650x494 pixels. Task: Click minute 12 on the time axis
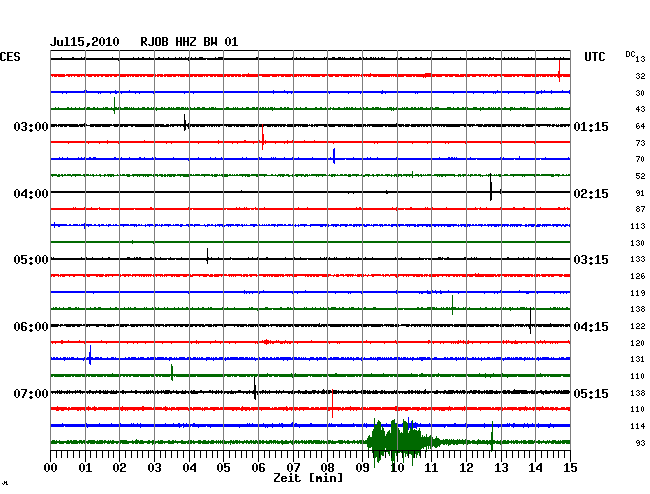click(466, 468)
